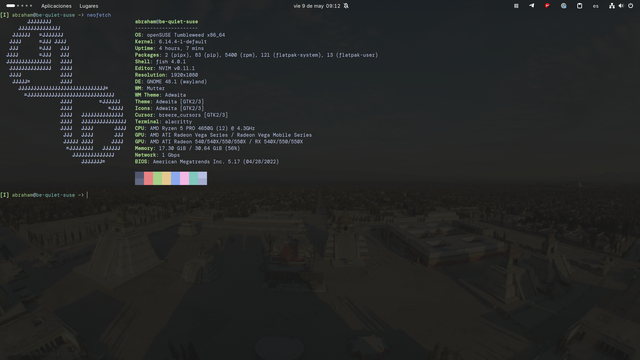Open the 'es' keyboard layout selector
This screenshot has width=640, height=360.
pos(596,6)
